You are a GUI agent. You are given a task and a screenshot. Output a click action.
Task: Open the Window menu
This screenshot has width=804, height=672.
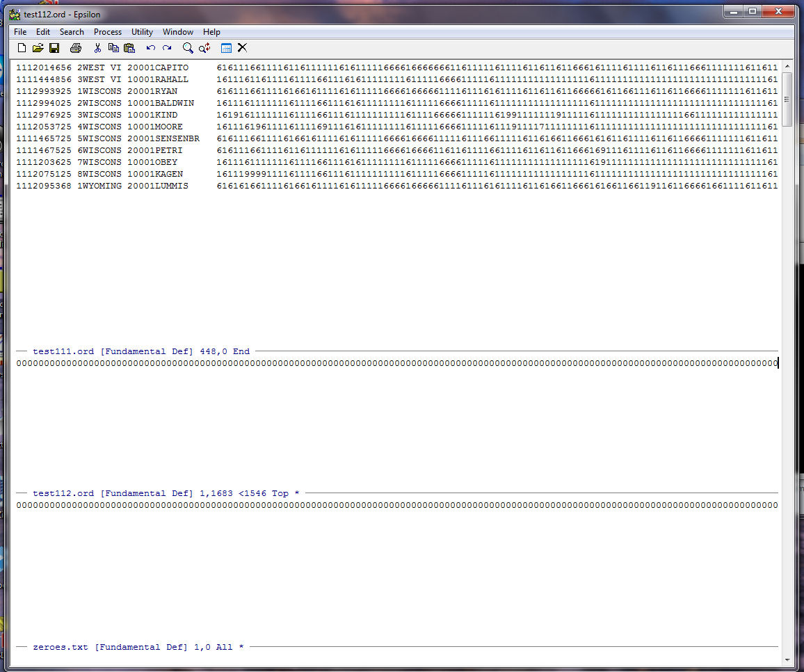178,32
